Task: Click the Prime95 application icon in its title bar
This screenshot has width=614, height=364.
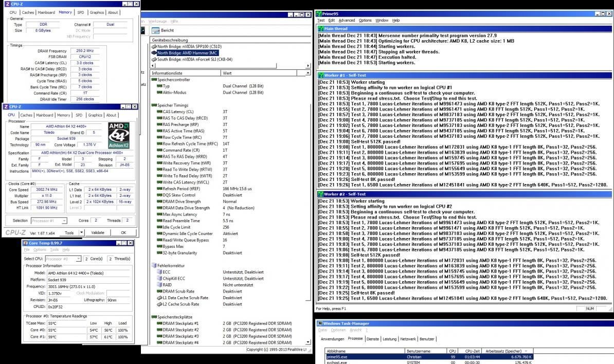Action: [x=319, y=14]
